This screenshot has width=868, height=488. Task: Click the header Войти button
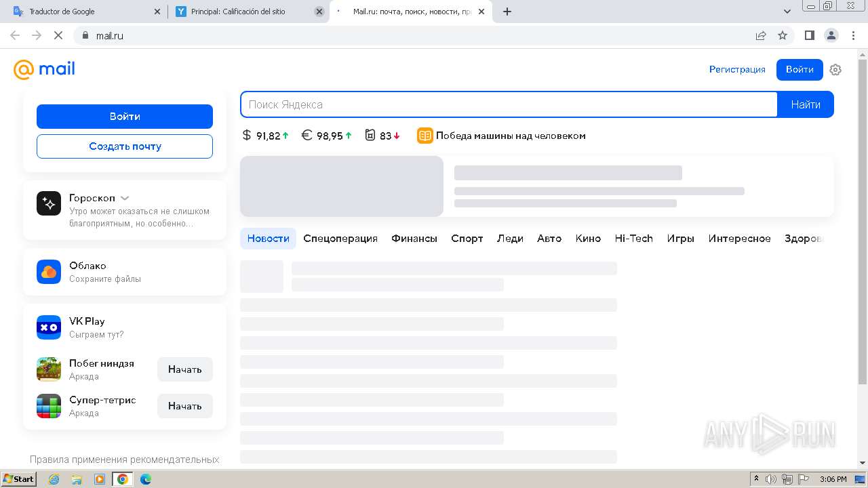pos(800,70)
